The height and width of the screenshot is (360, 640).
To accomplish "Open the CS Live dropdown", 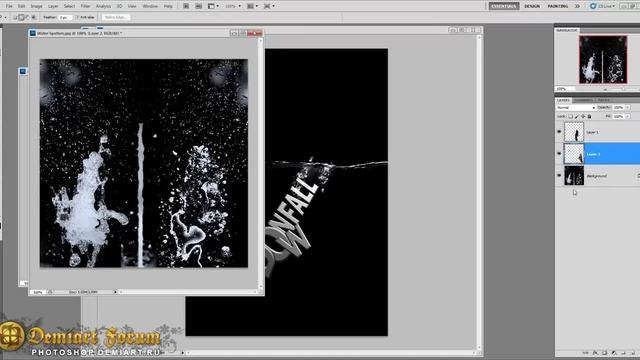I will click(x=603, y=6).
